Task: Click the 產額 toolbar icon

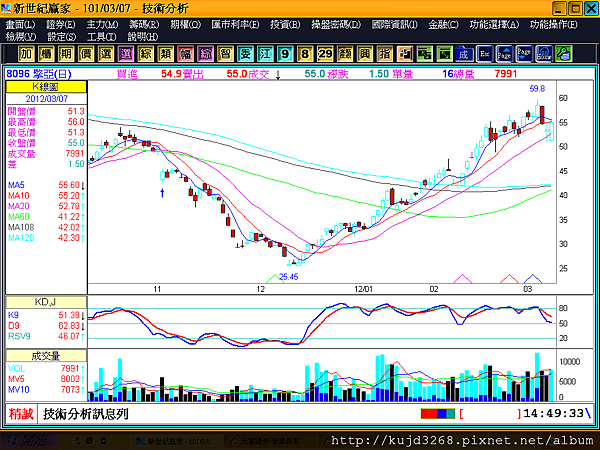Action: point(345,54)
